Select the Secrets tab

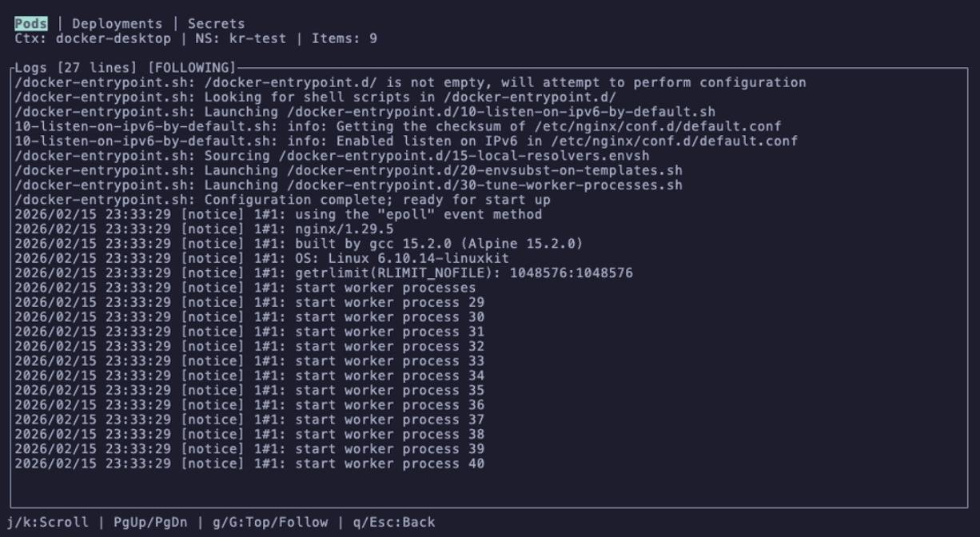[216, 24]
